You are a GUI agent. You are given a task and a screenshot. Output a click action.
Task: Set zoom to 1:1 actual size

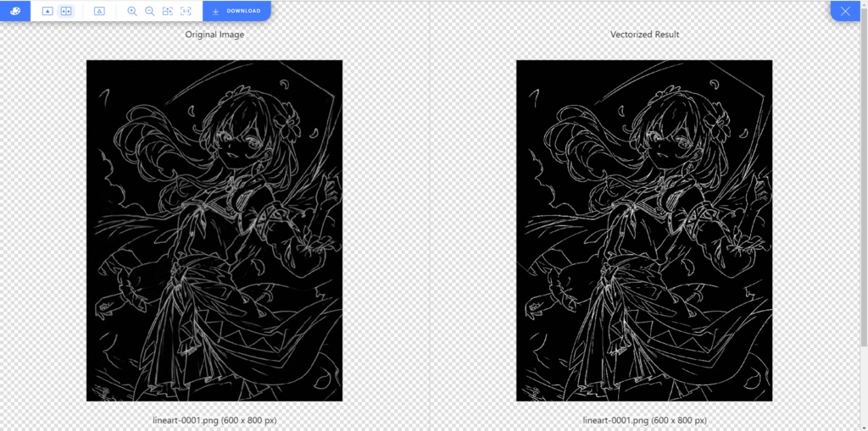coord(186,11)
